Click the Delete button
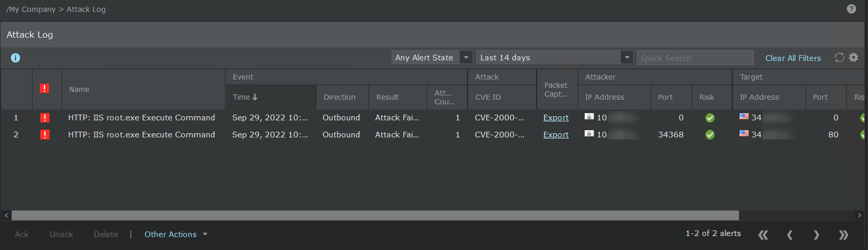 click(x=106, y=235)
